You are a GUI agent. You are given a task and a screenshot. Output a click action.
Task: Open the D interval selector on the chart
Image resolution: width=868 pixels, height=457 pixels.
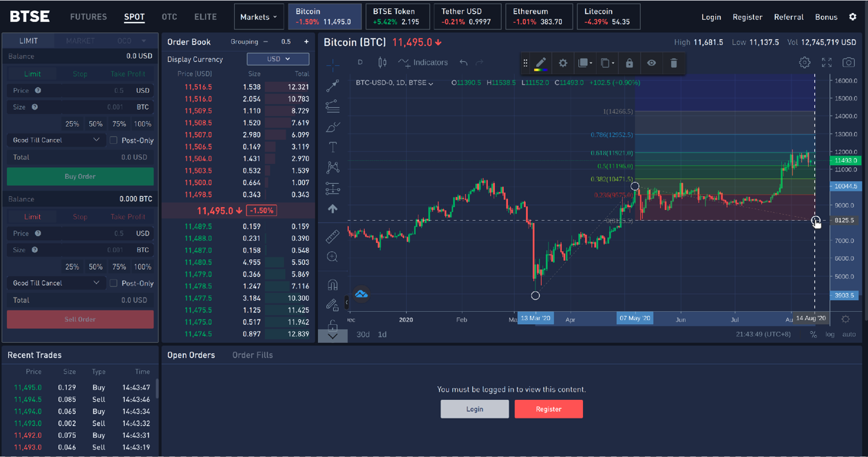(x=360, y=63)
